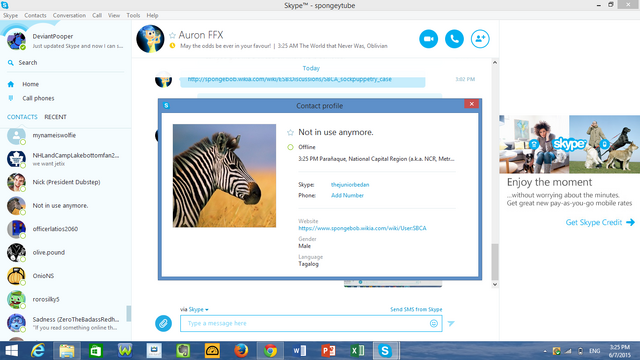Open the Skype menu

point(11,16)
